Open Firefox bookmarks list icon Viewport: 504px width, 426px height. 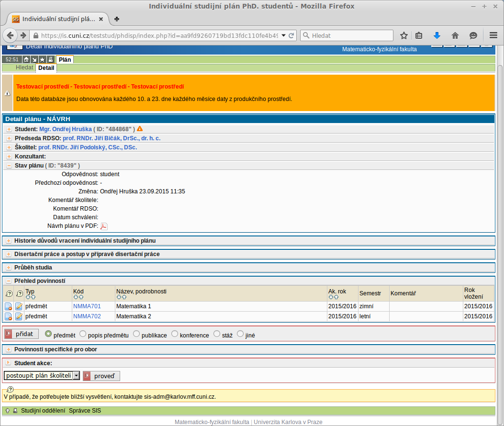(418, 35)
